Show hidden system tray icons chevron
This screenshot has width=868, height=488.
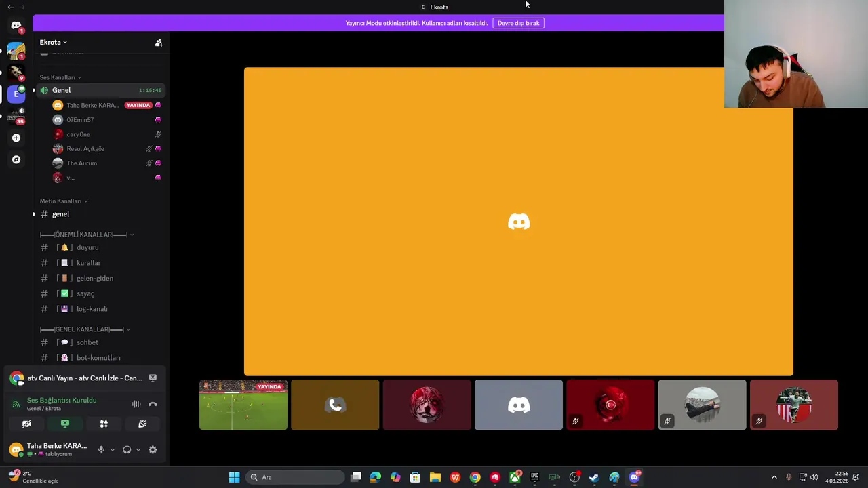(x=774, y=477)
